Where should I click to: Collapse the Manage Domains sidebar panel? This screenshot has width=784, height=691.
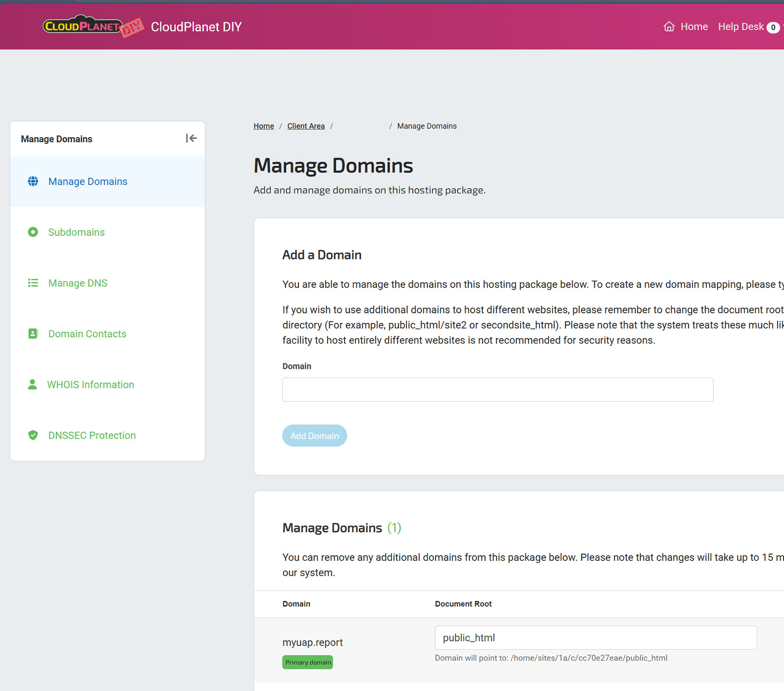click(x=191, y=139)
